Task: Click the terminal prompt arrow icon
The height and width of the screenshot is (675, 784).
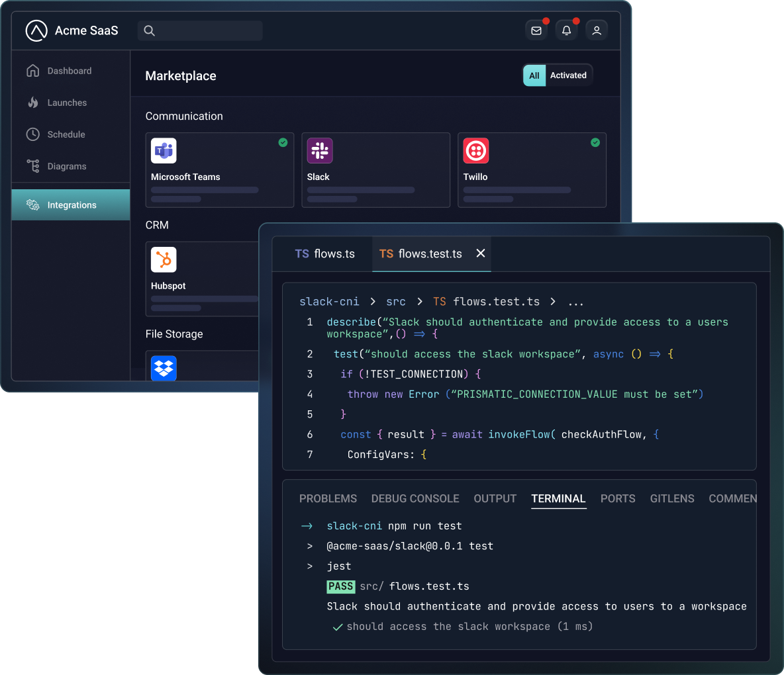Action: [307, 526]
